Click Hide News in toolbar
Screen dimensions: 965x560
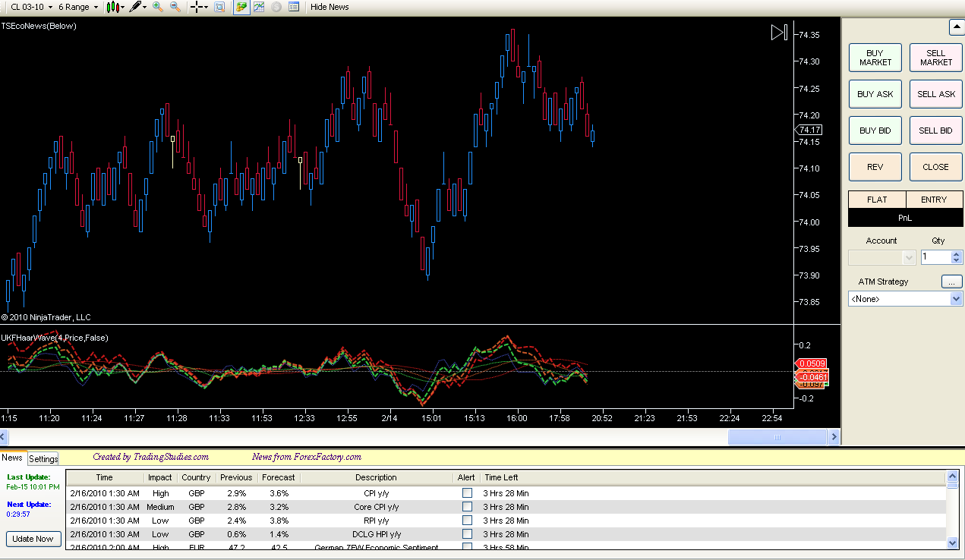(x=330, y=7)
